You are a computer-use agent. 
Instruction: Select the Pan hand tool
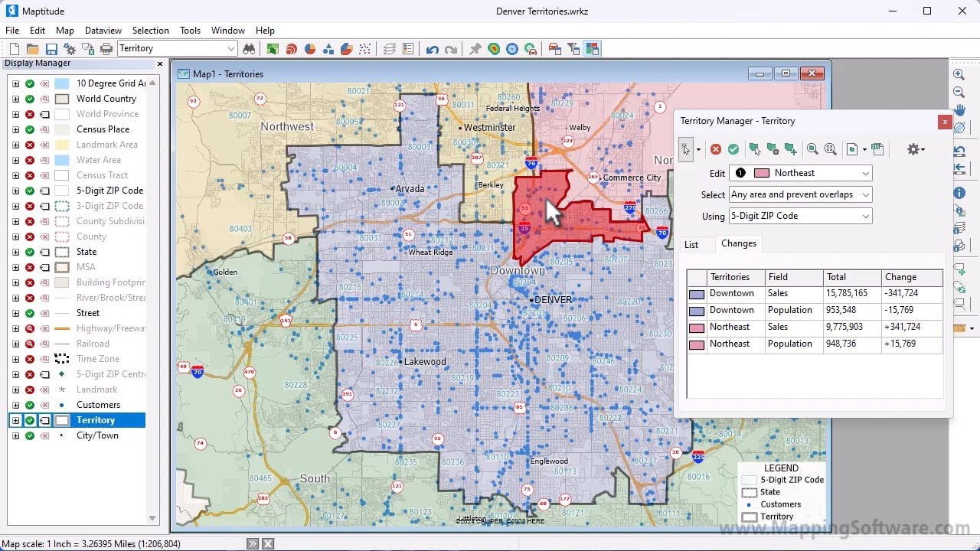click(959, 111)
